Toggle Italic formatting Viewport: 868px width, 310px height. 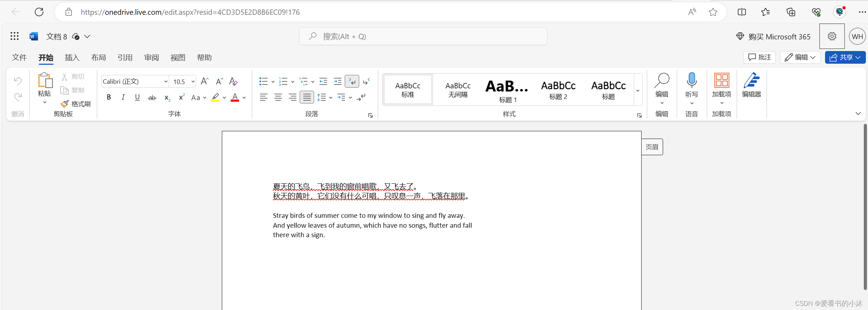tap(123, 97)
